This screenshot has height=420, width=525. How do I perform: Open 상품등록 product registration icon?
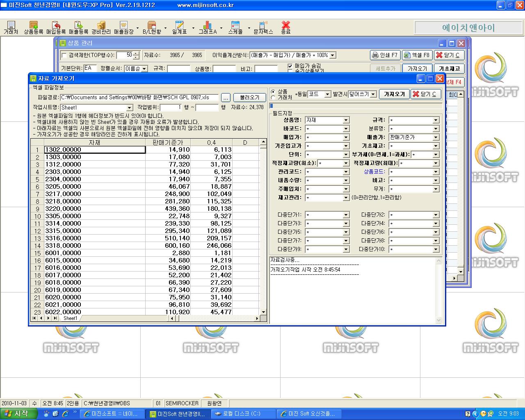pos(34,28)
